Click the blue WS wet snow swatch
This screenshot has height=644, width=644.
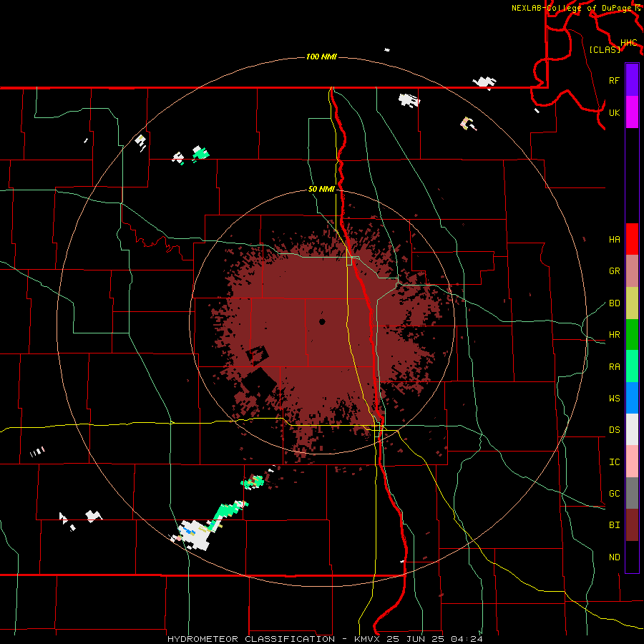point(632,398)
